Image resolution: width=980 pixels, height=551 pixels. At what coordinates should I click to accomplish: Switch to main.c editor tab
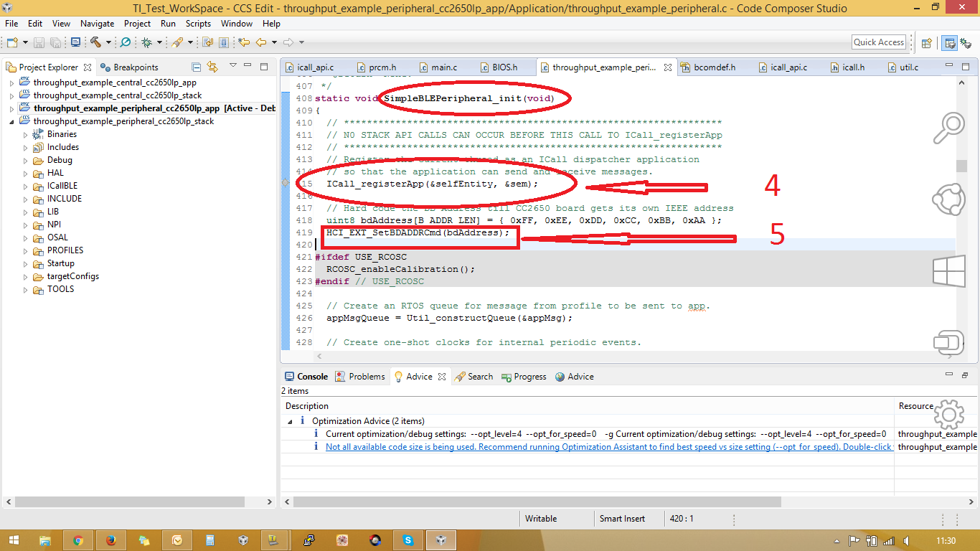[437, 67]
